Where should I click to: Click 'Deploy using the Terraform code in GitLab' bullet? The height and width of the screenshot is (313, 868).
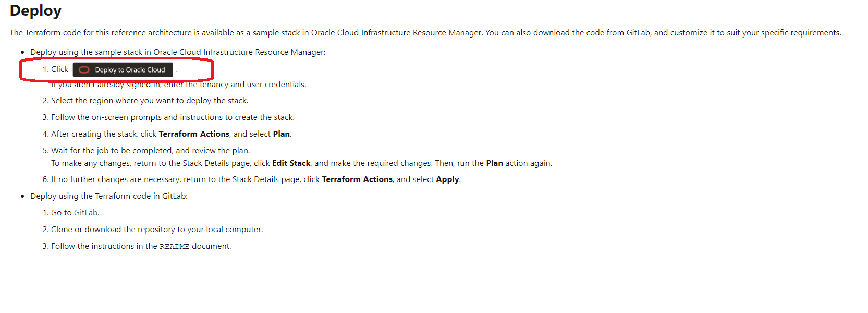[109, 196]
